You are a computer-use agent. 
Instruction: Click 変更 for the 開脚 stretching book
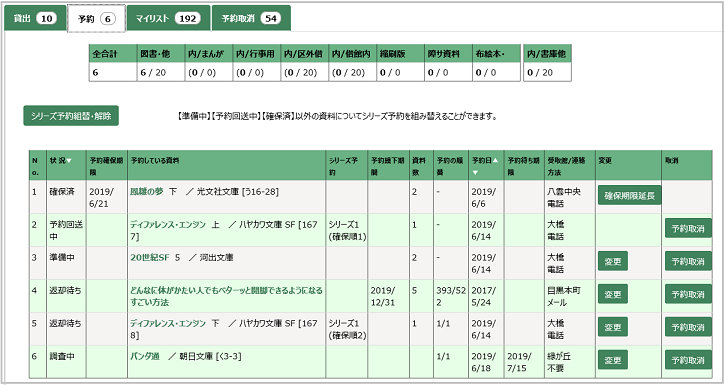pos(613,294)
